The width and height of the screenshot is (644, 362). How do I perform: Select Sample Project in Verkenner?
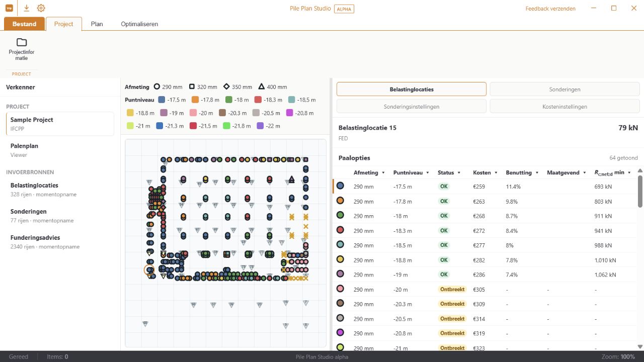tap(60, 124)
